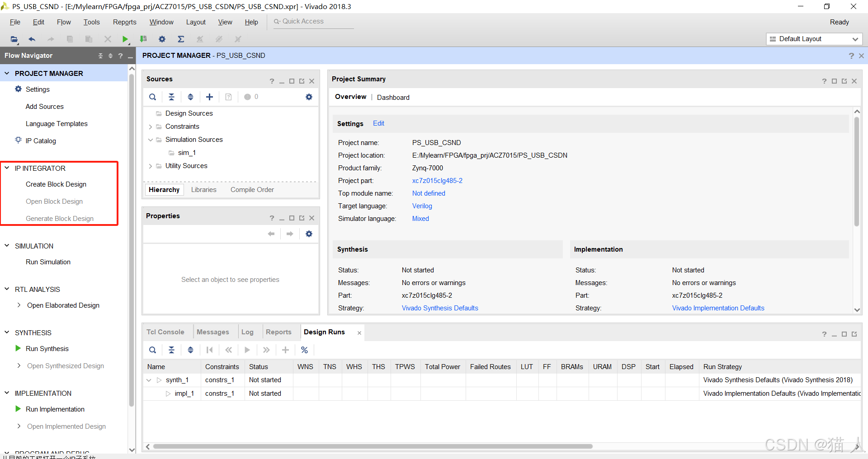Click the Sigma reports toolbar icon
This screenshot has height=459, width=868.
coord(181,39)
